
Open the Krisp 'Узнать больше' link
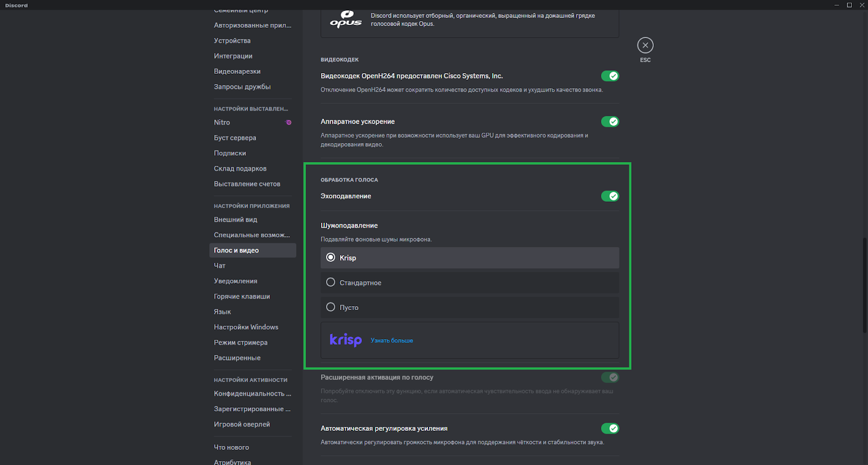coord(392,340)
